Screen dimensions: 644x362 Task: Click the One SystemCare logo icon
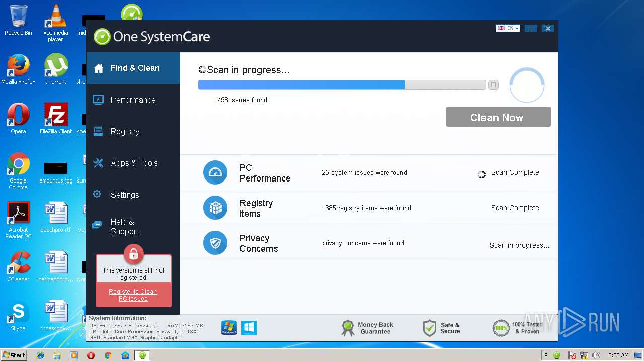click(102, 37)
